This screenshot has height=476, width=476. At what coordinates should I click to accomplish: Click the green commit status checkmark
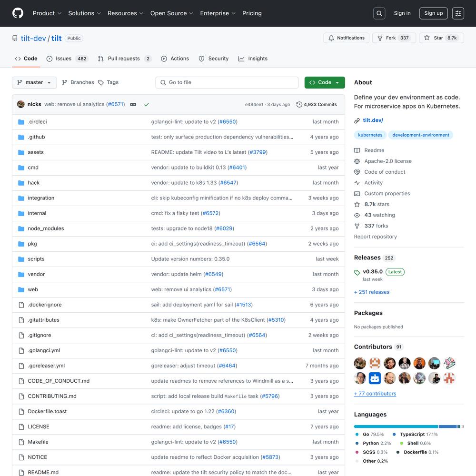coord(146,104)
